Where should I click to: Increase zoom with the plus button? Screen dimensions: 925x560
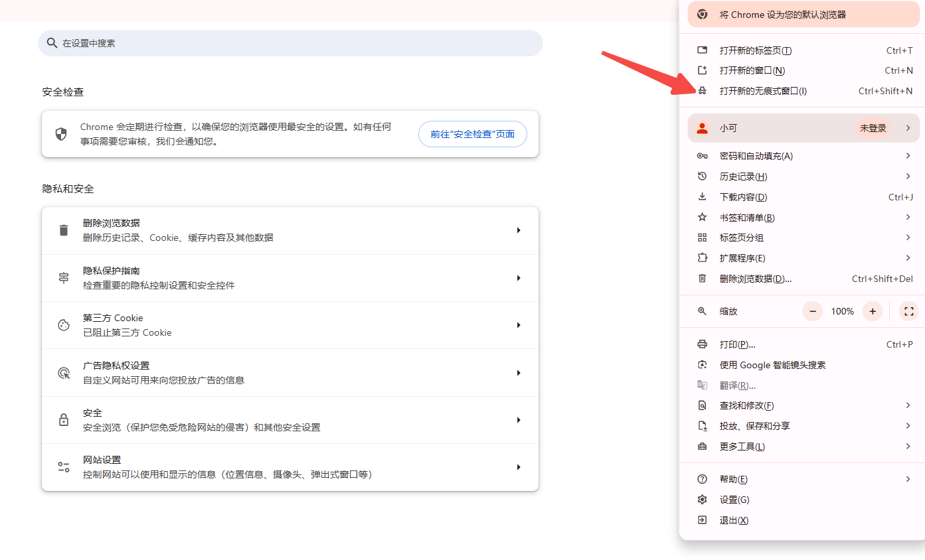(x=873, y=311)
